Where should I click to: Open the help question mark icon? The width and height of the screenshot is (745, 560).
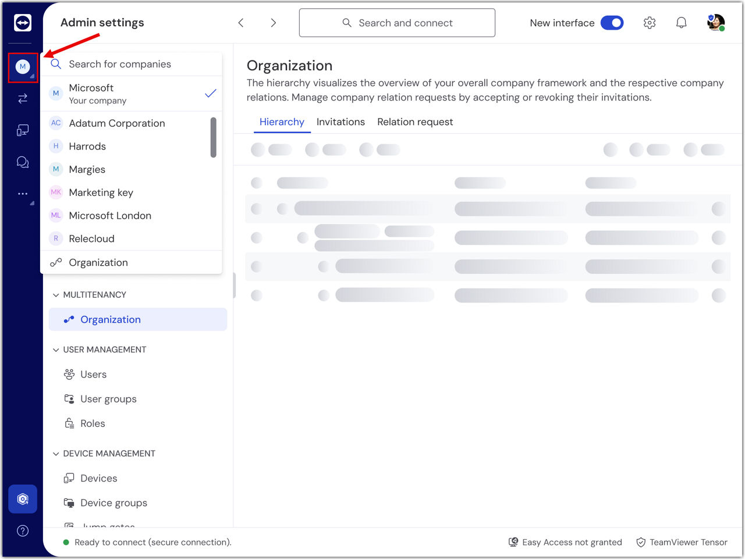click(x=23, y=531)
